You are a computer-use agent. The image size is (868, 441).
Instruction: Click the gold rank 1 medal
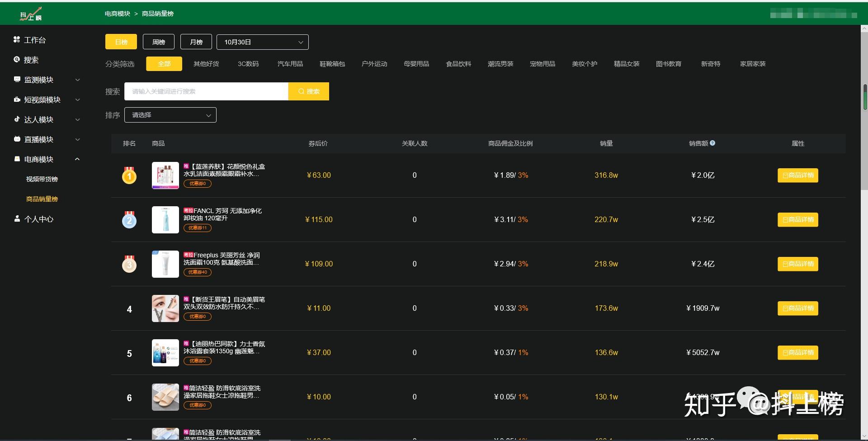pos(129,175)
